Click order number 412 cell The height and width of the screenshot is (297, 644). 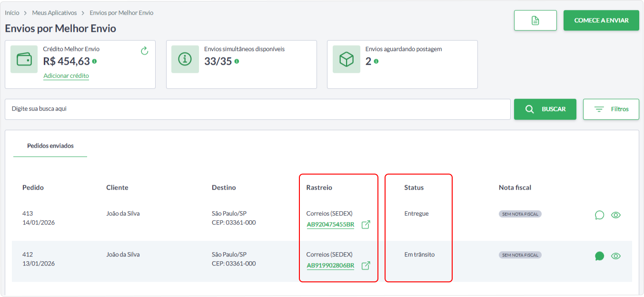pos(28,255)
